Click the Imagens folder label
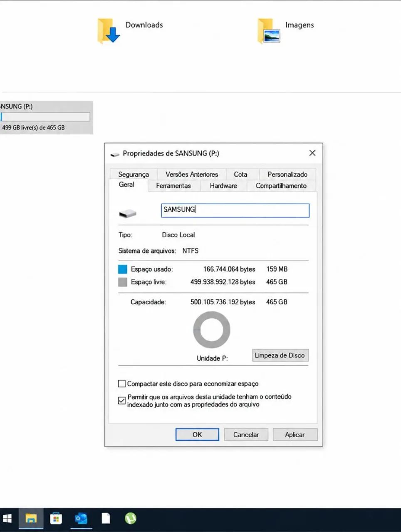 [300, 25]
